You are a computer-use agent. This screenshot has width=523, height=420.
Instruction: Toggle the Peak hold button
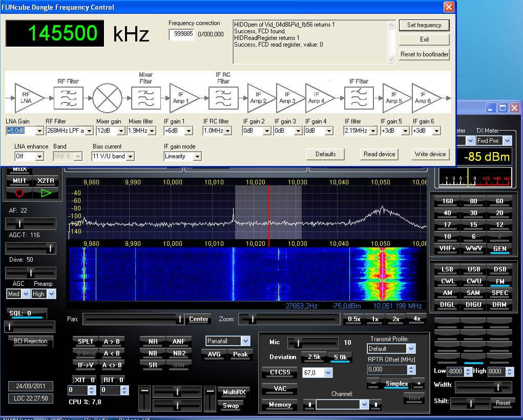point(240,354)
